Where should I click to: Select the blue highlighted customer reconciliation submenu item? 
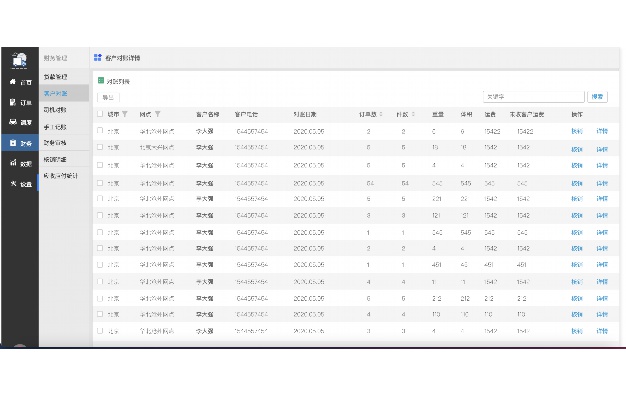[55, 93]
